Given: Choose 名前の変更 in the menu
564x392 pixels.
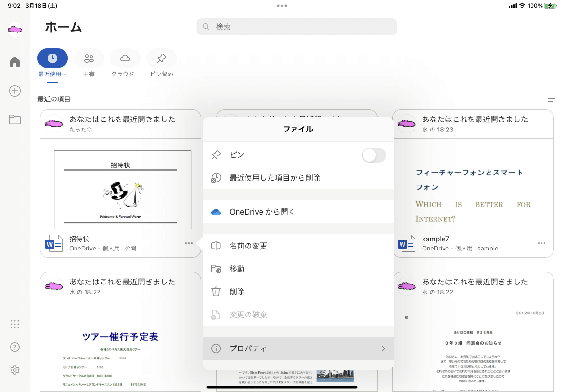Looking at the screenshot, I should [298, 246].
